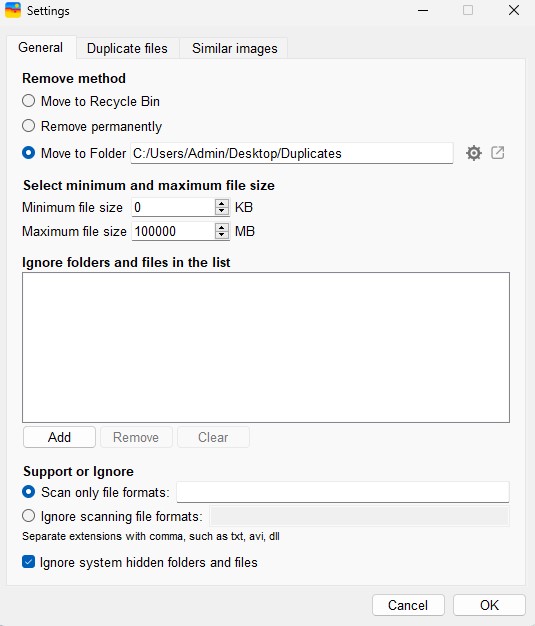Click the app logo in title bar

pyautogui.click(x=13, y=10)
